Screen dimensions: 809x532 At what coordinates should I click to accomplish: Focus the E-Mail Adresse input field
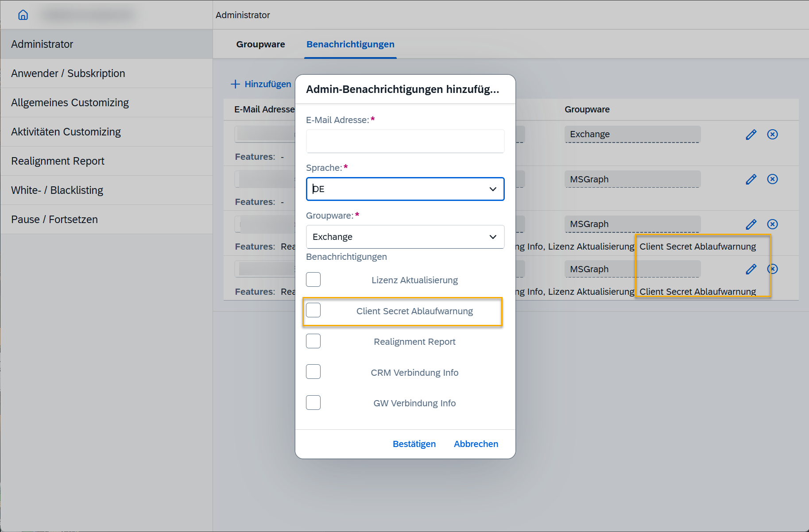405,141
